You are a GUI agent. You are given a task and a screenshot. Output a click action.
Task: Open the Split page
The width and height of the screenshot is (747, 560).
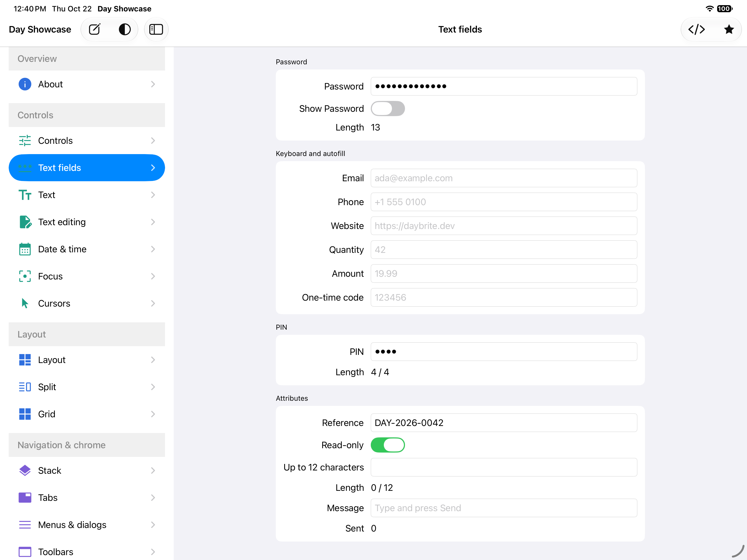coord(87,387)
